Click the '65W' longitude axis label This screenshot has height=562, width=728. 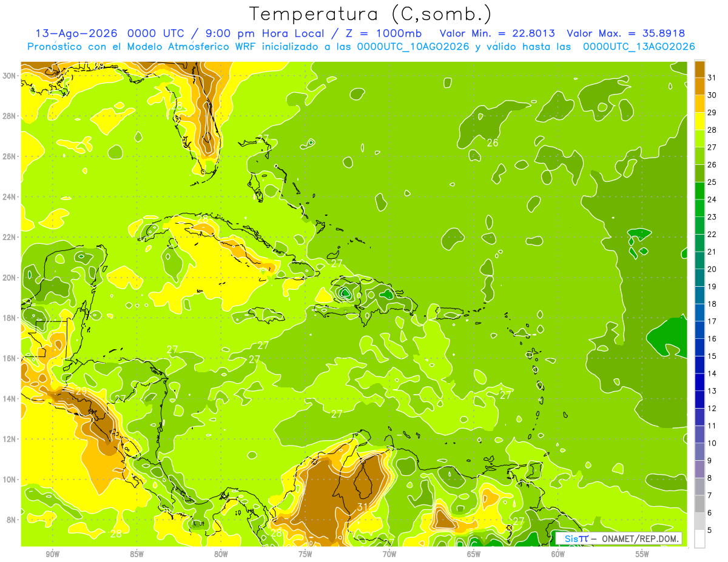474,554
